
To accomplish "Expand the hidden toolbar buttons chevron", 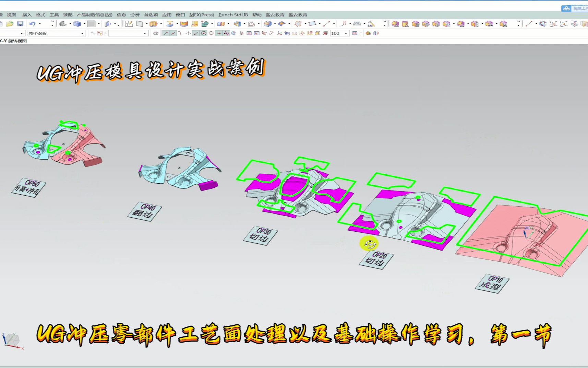I will coord(52,21).
